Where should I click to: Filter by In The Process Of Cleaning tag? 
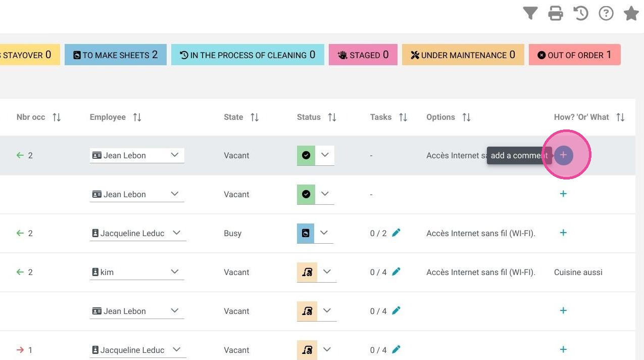point(247,55)
